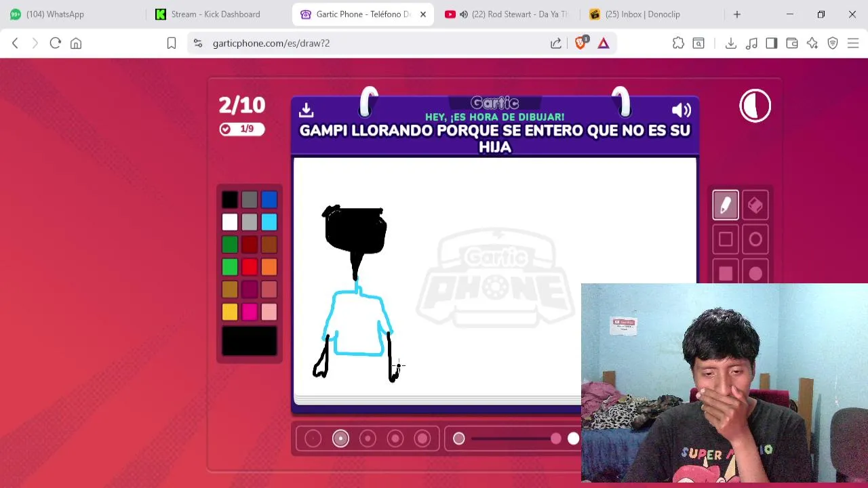Image resolution: width=868 pixels, height=488 pixels.
Task: Open the large current color picker box
Action: [x=250, y=341]
